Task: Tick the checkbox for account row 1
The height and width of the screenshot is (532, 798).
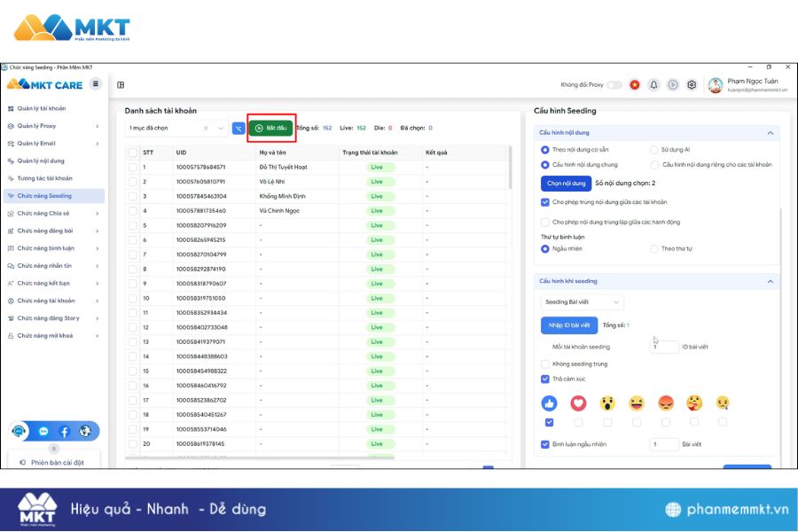Action: click(132, 167)
